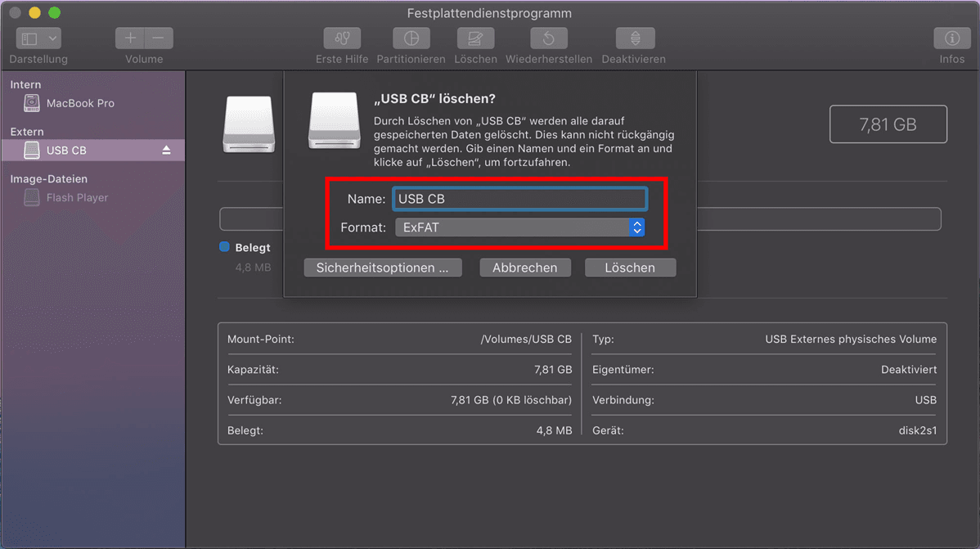Click the Kapazität 7,81 GB value
Screen dimensions: 980x549
[x=553, y=370]
